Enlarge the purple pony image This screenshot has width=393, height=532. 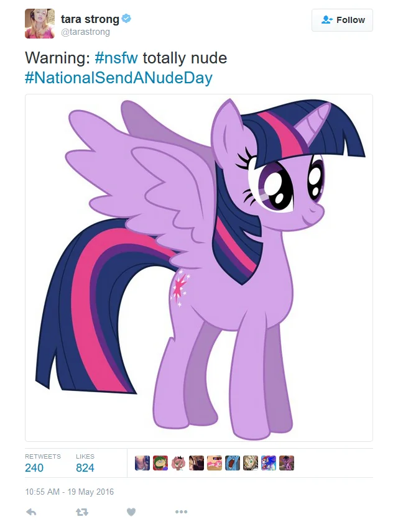199,268
